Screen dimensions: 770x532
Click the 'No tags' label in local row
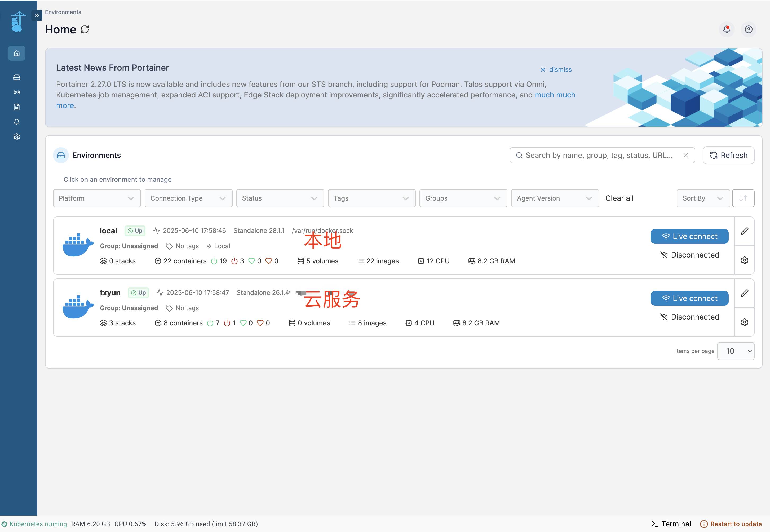pos(182,246)
